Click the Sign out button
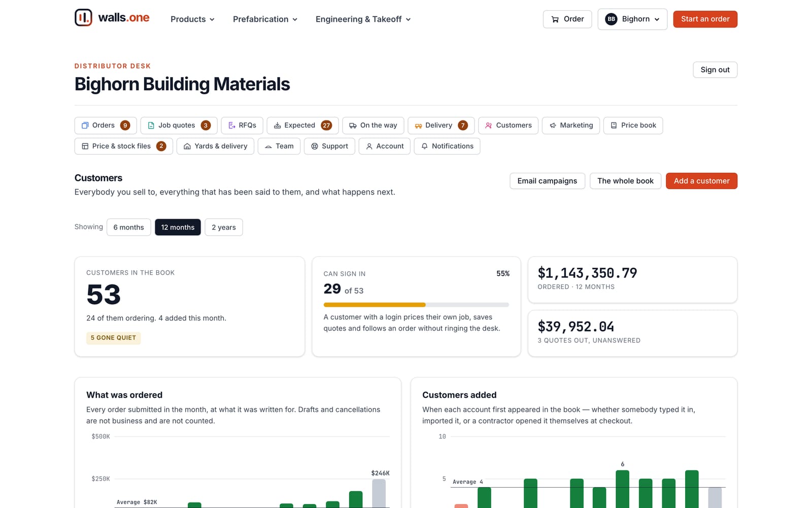Image resolution: width=812 pixels, height=508 pixels. [x=715, y=70]
